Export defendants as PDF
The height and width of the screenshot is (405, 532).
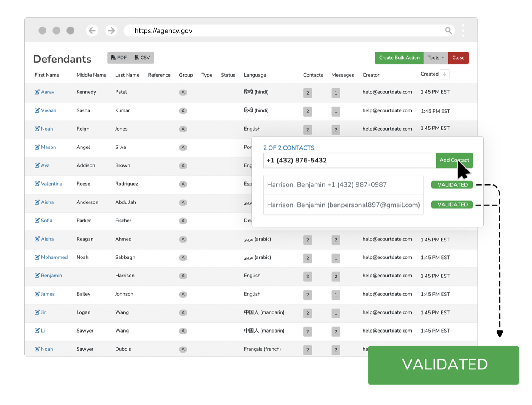click(x=119, y=58)
